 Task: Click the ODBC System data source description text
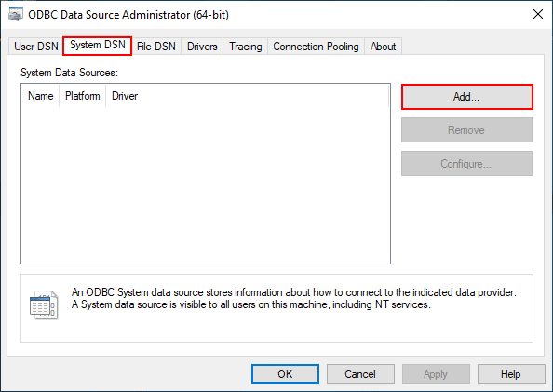click(294, 298)
